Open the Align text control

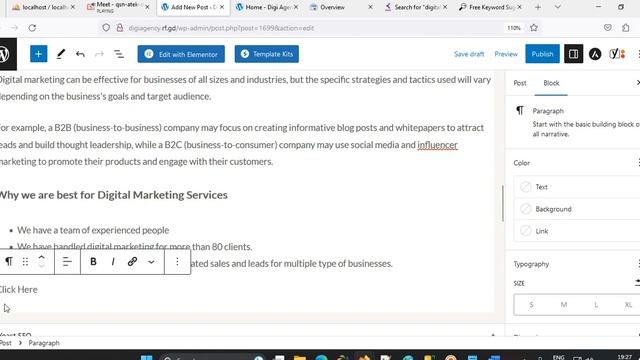(x=67, y=262)
